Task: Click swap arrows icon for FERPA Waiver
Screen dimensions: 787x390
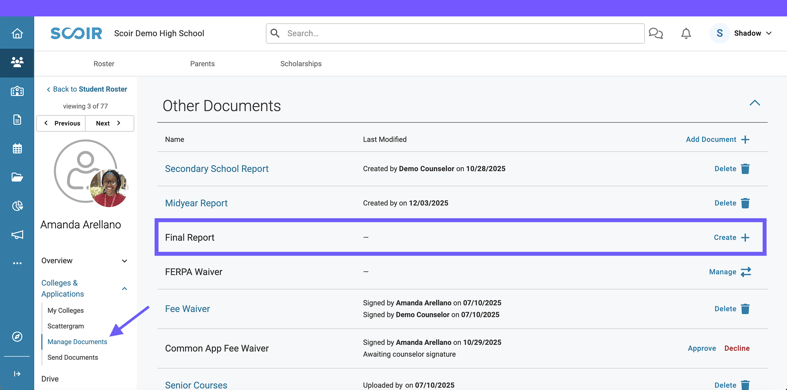Action: [x=746, y=272]
